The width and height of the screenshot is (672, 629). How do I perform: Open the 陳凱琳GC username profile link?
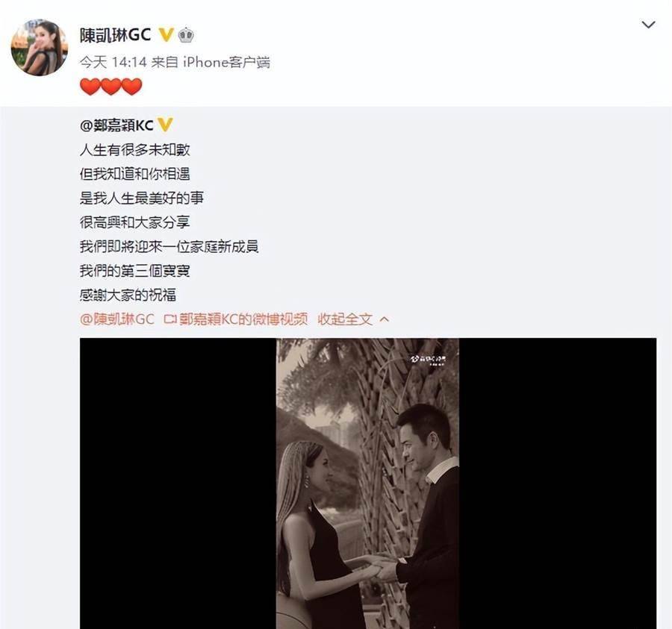(115, 34)
